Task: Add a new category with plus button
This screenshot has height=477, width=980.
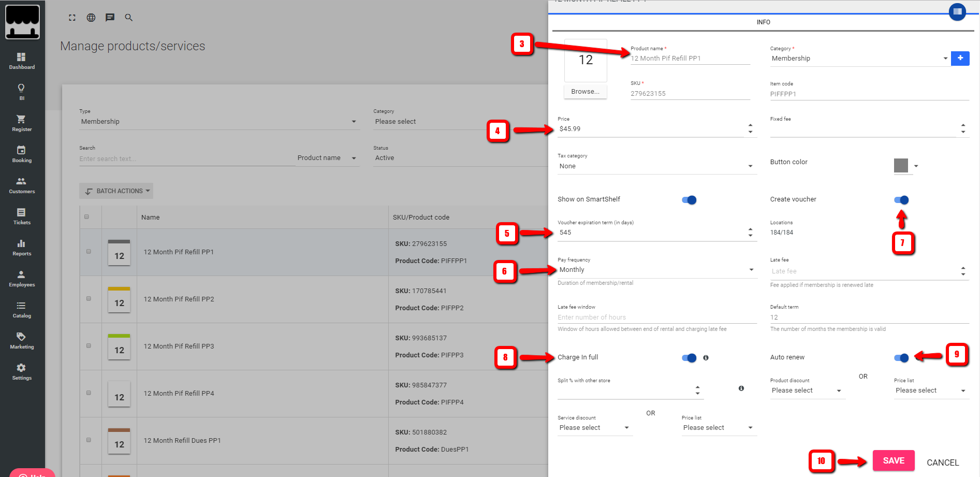Action: 960,58
